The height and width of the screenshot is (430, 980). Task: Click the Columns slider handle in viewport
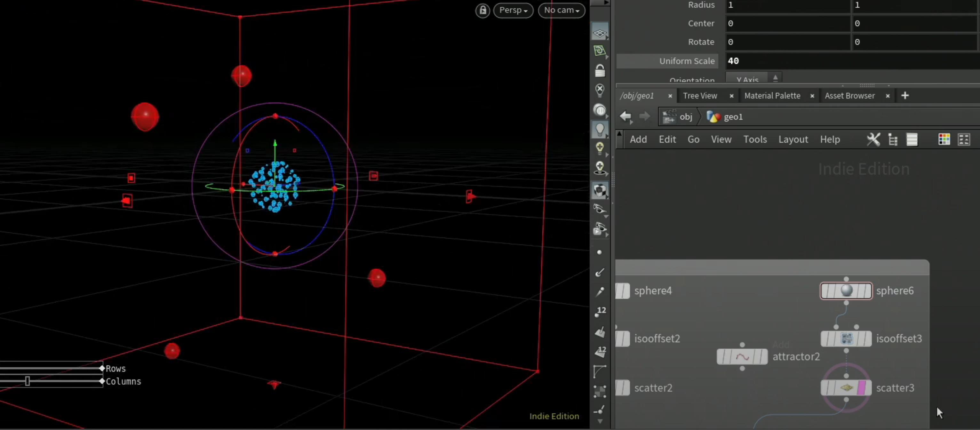point(28,381)
